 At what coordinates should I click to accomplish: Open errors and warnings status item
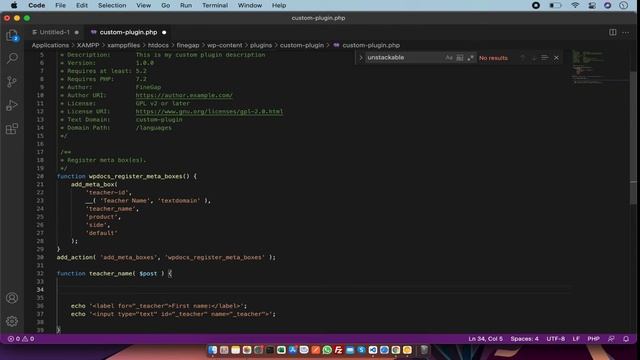(21, 339)
